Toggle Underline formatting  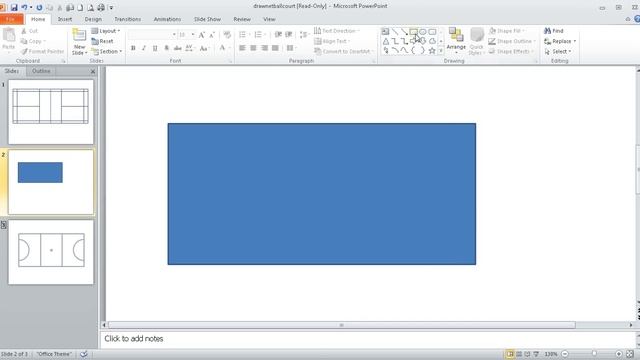[155, 48]
